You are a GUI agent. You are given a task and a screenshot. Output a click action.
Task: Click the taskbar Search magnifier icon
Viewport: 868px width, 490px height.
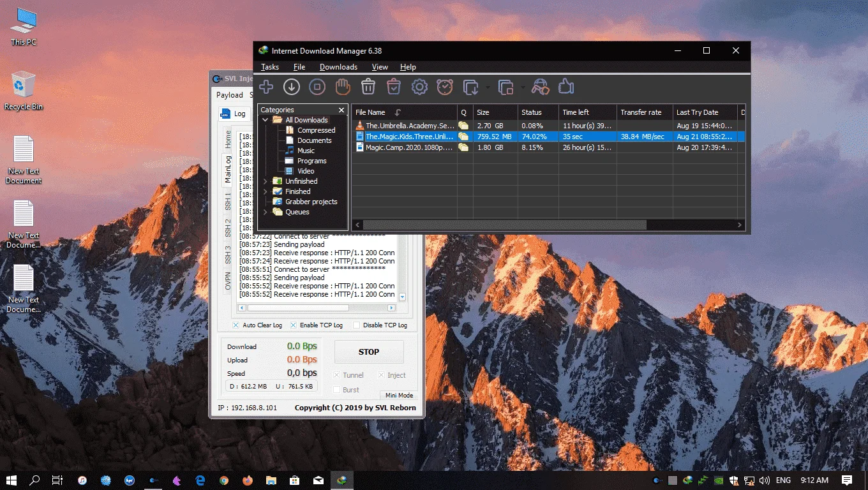34,480
